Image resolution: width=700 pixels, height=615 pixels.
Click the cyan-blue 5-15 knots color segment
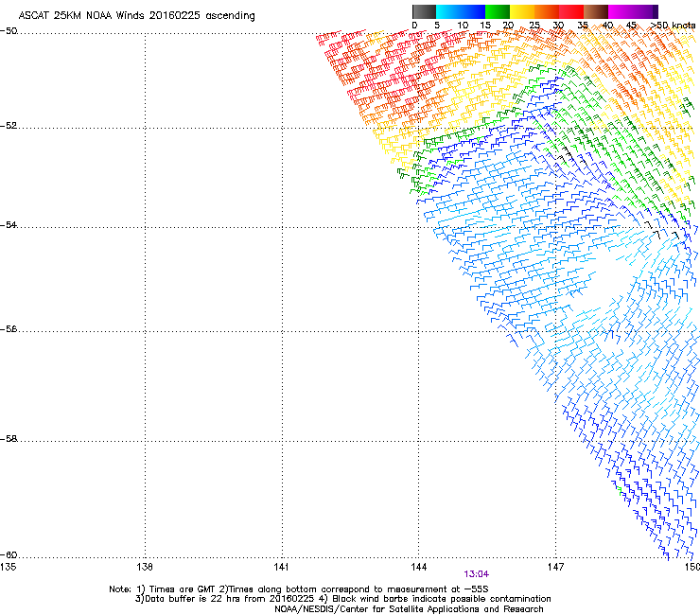[461, 11]
